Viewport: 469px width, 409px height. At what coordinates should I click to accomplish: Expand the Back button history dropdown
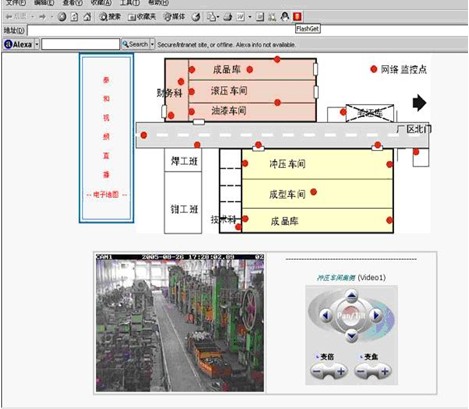tap(32, 16)
